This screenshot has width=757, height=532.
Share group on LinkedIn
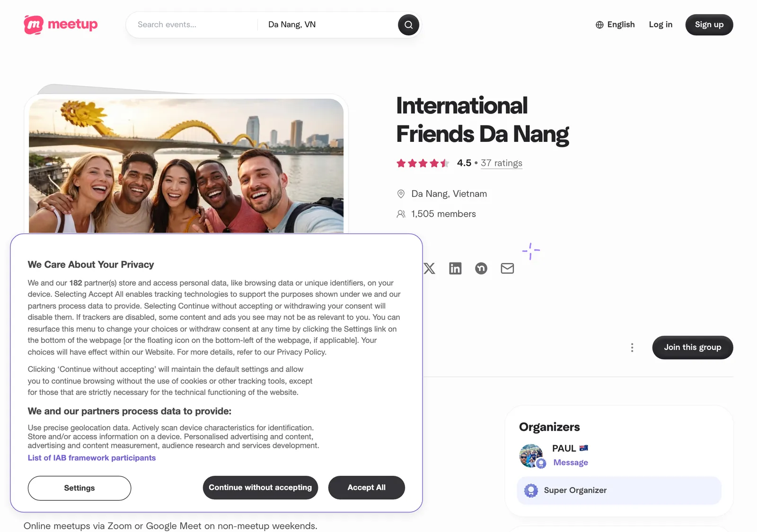(x=455, y=269)
